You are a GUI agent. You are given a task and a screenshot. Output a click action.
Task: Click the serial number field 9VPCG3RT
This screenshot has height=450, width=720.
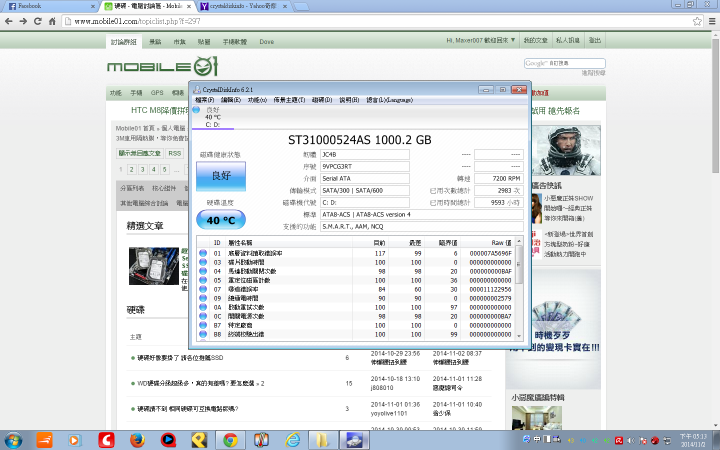pyautogui.click(x=365, y=167)
